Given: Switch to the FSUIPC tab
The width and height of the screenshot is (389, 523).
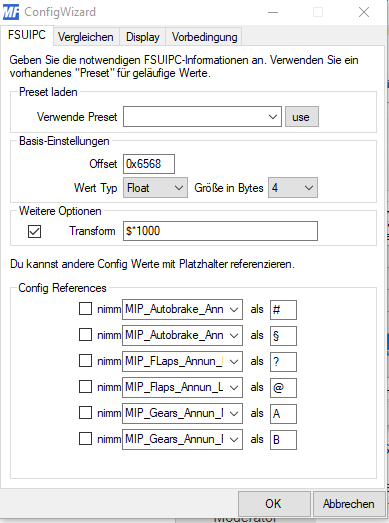Looking at the screenshot, I should (27, 35).
